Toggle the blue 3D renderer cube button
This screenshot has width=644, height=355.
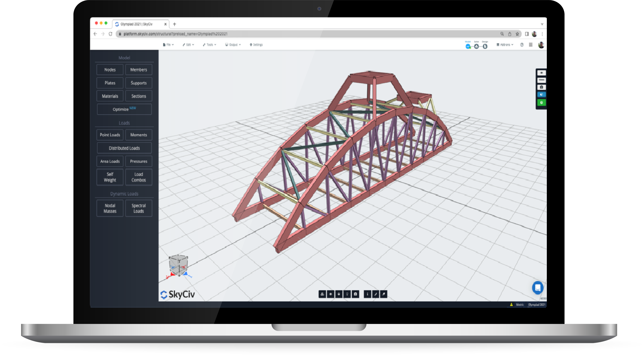pos(541,94)
